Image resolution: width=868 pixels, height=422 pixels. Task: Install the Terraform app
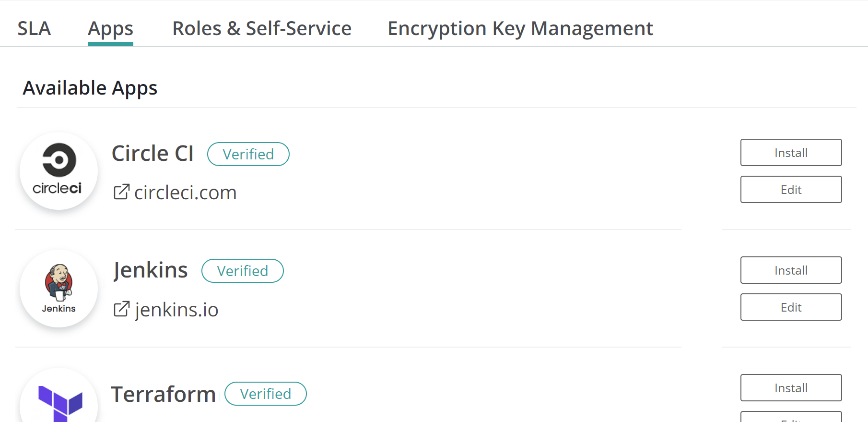click(x=791, y=388)
